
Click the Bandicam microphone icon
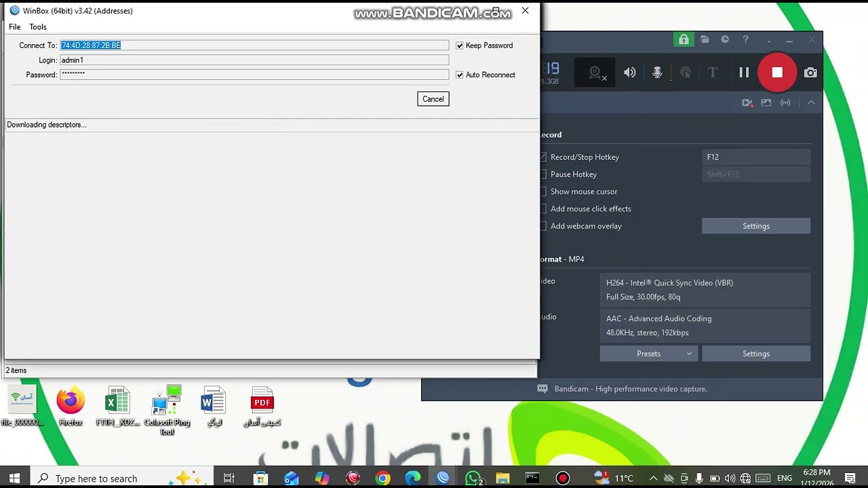[x=657, y=73]
